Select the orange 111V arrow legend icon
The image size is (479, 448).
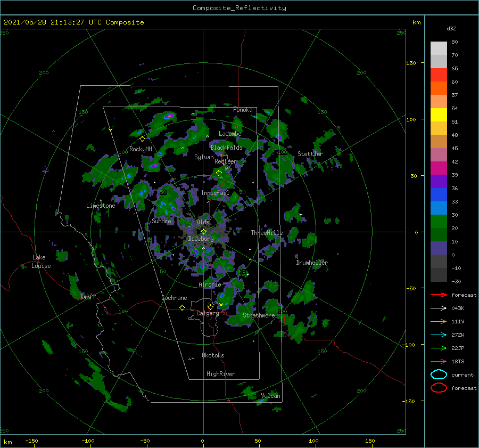point(439,321)
